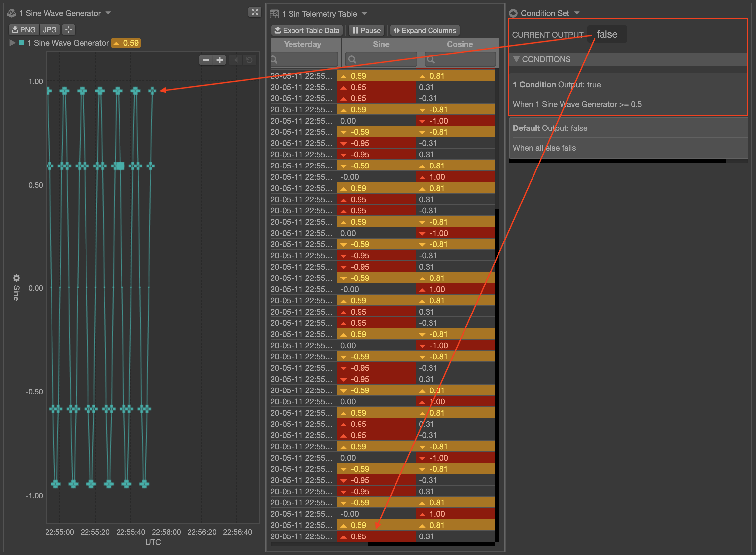Export the plot as PNG
Viewport: 756px width, 555px height.
tap(23, 29)
